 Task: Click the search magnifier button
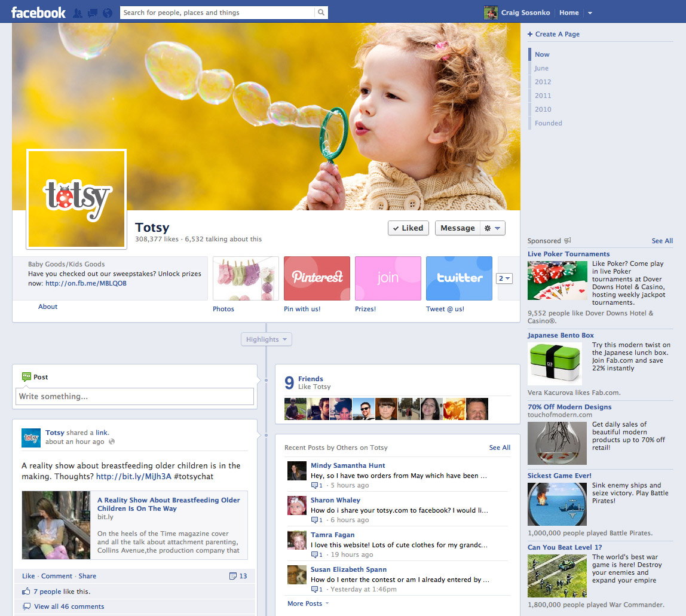click(x=321, y=13)
